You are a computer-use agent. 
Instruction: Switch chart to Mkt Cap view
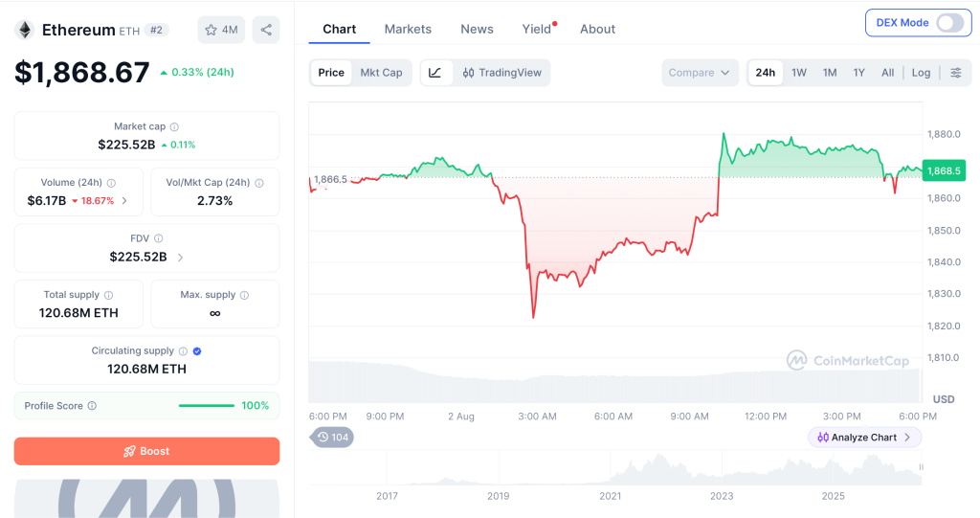point(381,73)
